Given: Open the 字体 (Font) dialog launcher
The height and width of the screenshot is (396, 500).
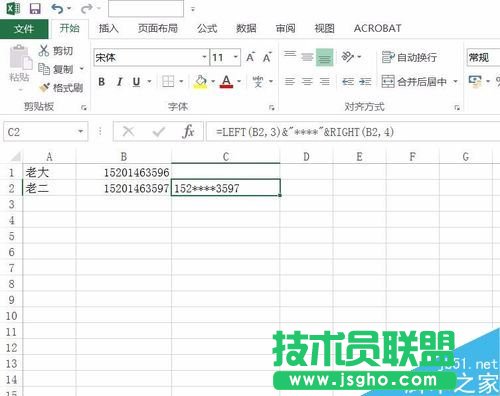Looking at the screenshot, I should (x=272, y=108).
